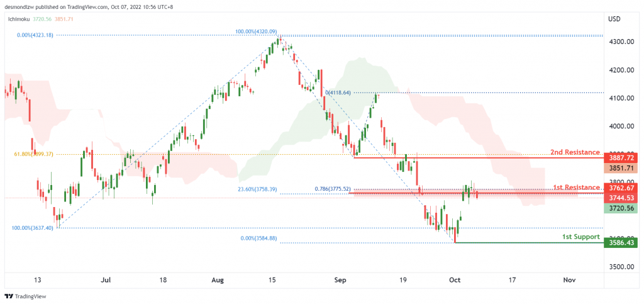Select the 1st Resistance text label
The image size is (644, 304).
coord(577,188)
